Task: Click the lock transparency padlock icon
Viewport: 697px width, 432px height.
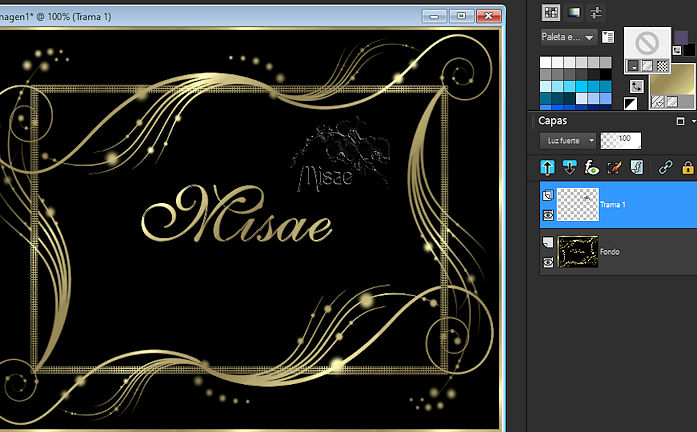Action: coord(687,168)
